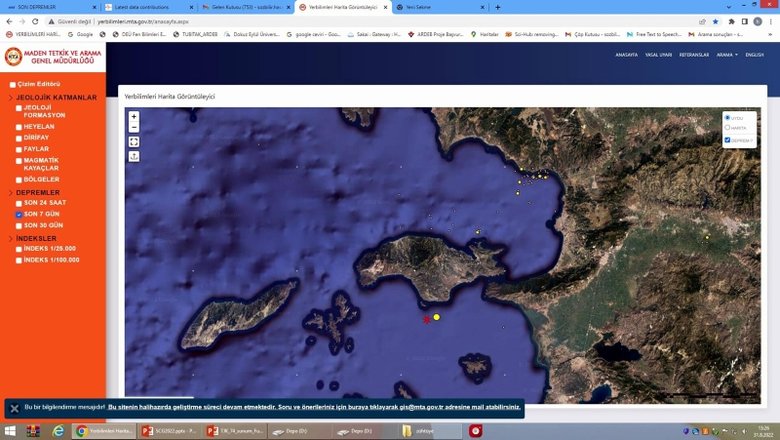Bookmark page with star icon

tap(715, 21)
